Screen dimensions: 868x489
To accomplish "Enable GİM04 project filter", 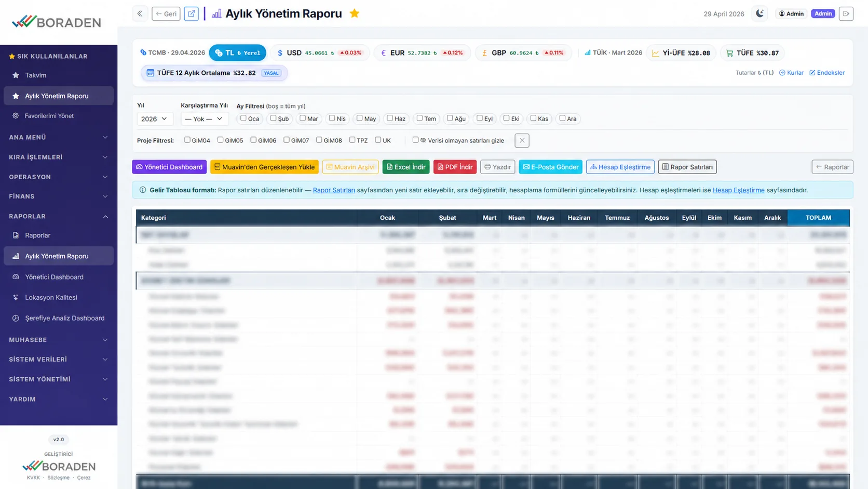I will (x=187, y=140).
